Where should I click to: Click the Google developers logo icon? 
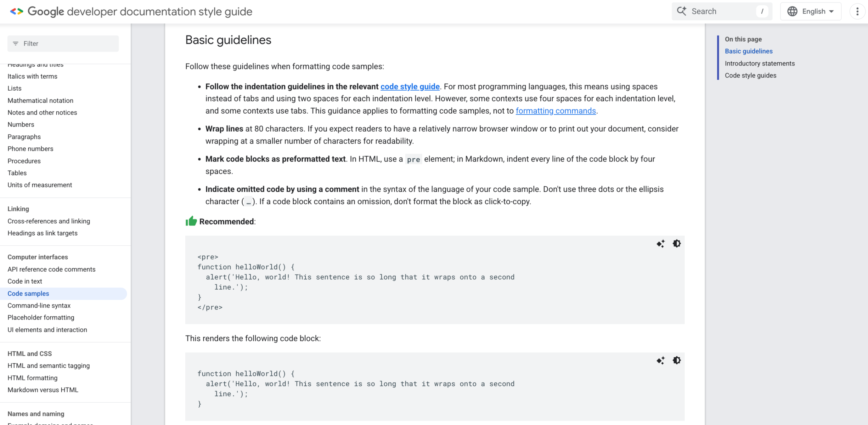[x=16, y=11]
